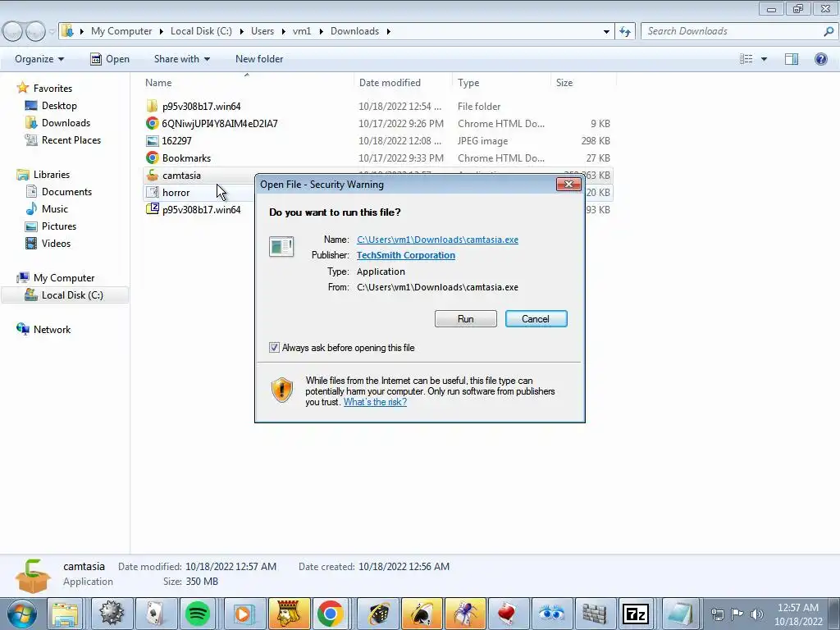
Task: Refresh the Downloads folder
Action: point(625,31)
